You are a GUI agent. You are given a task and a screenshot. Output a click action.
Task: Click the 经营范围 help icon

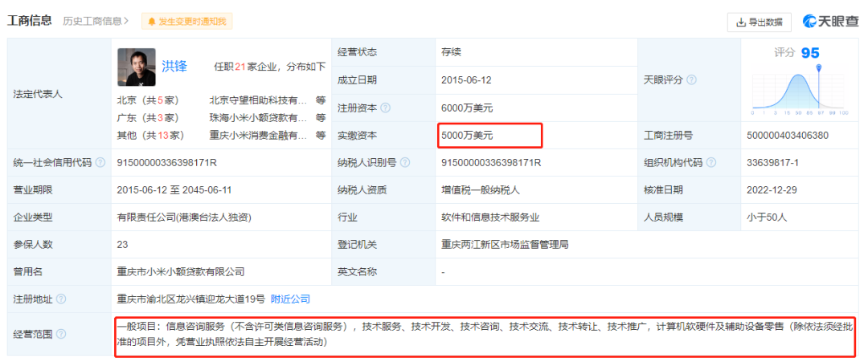point(61,334)
